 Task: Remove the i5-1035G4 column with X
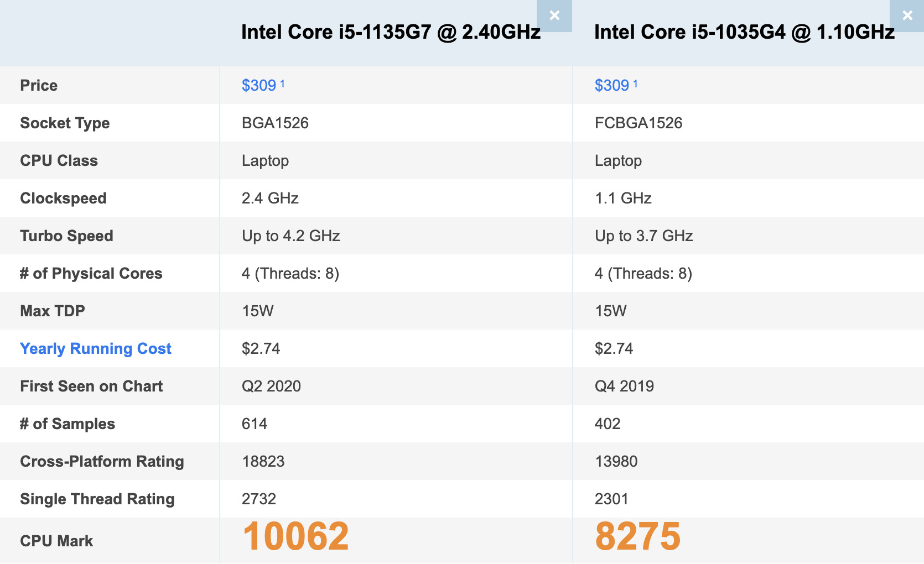(907, 15)
